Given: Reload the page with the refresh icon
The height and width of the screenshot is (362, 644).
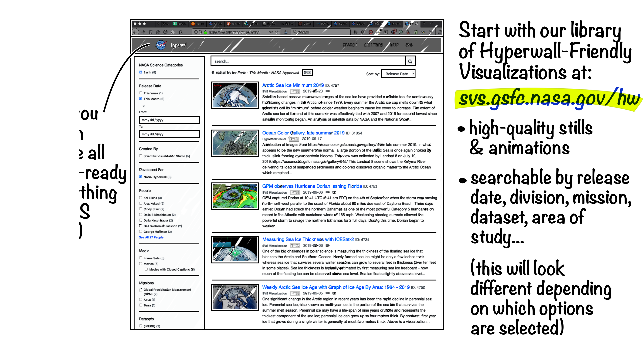Looking at the screenshot, I should tap(150, 32).
